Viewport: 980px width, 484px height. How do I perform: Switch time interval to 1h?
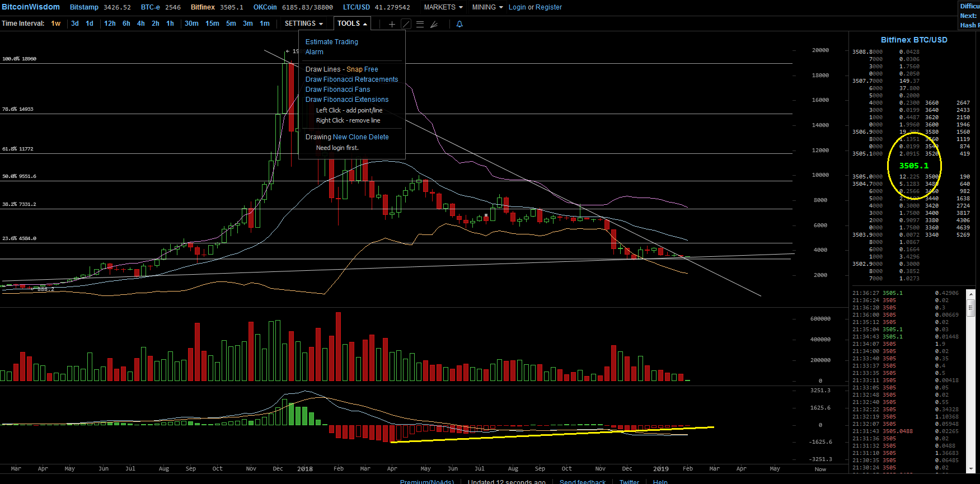170,24
